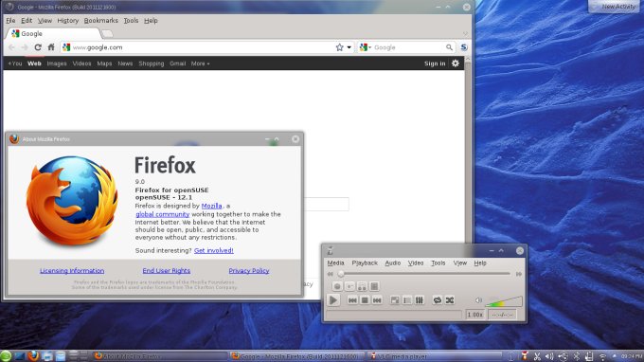
Task: Open the VLC Video menu
Action: coord(416,263)
